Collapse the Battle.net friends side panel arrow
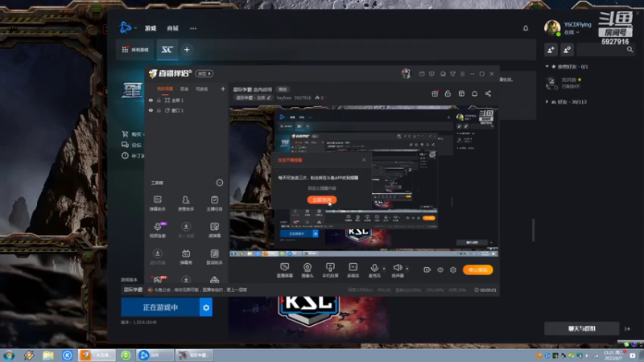 point(627,329)
